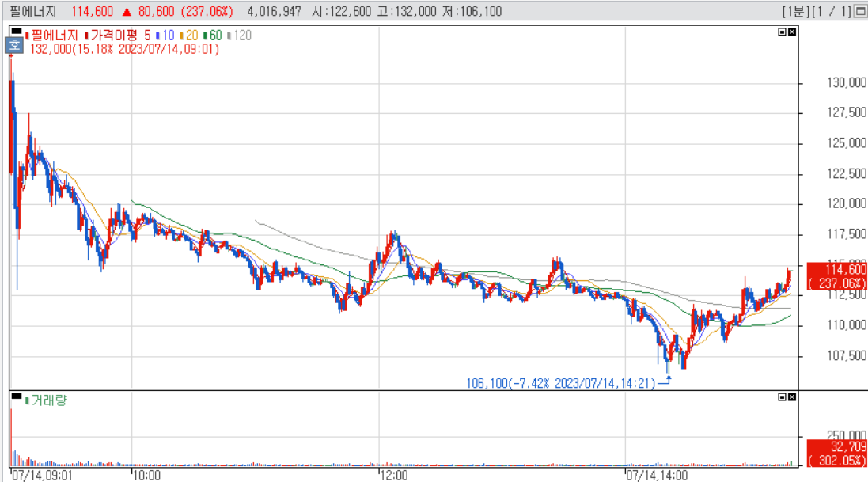Click the window layout icon beside [1 / 1]
This screenshot has width=868, height=482.
coord(861,11)
